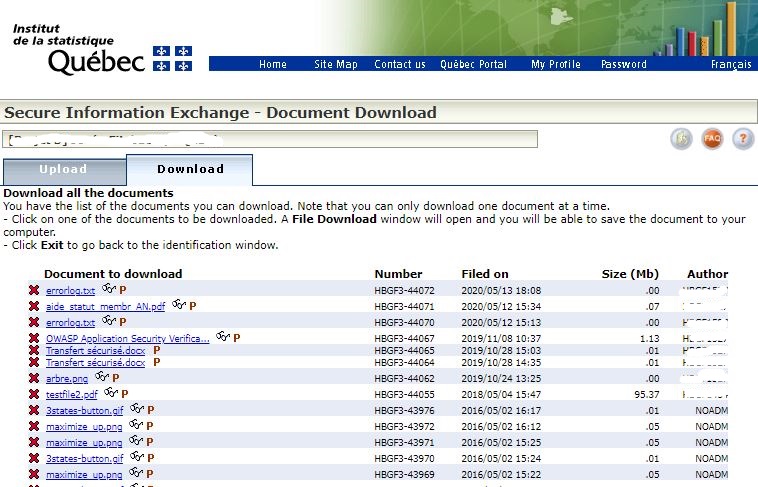Image resolution: width=758 pixels, height=487 pixels.
Task: Click the exit icon left of FAQ
Action: 681,139
